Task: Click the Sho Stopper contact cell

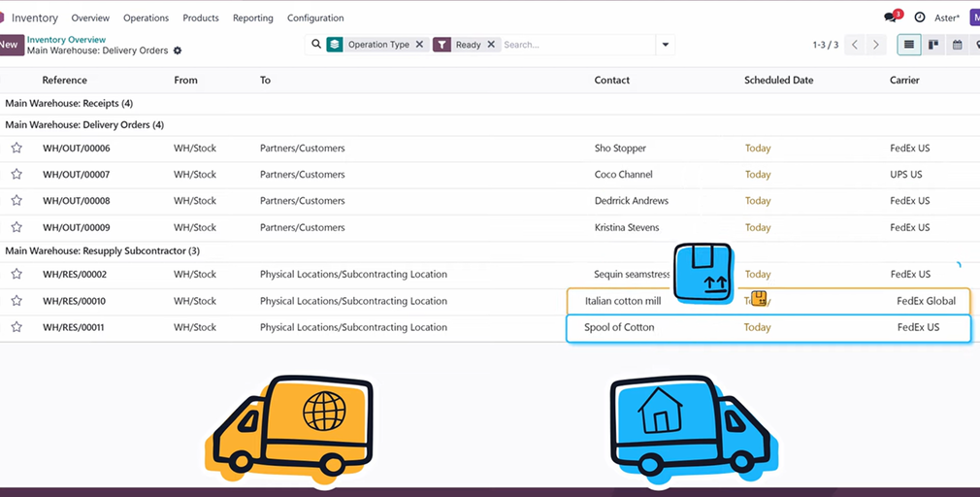Action: 620,149
